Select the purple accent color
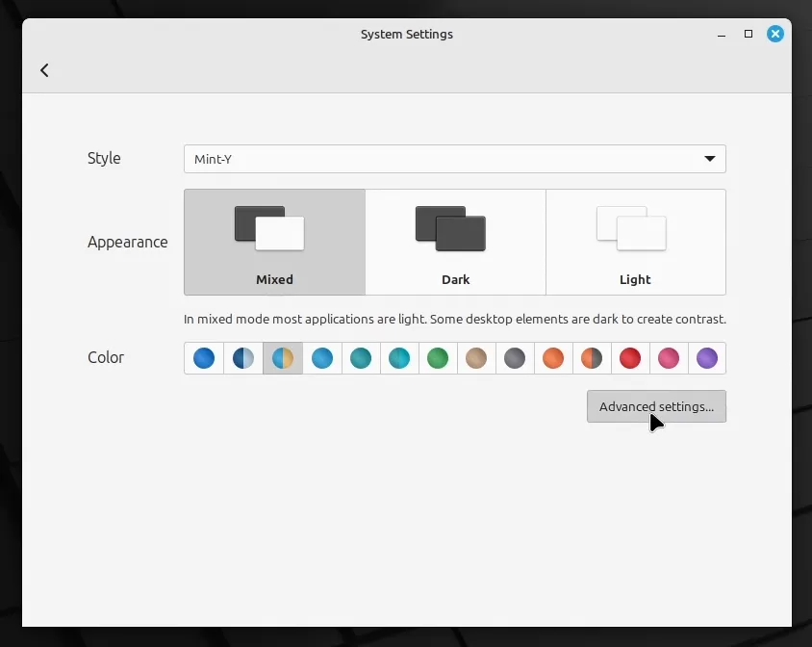812x647 pixels. pos(707,357)
